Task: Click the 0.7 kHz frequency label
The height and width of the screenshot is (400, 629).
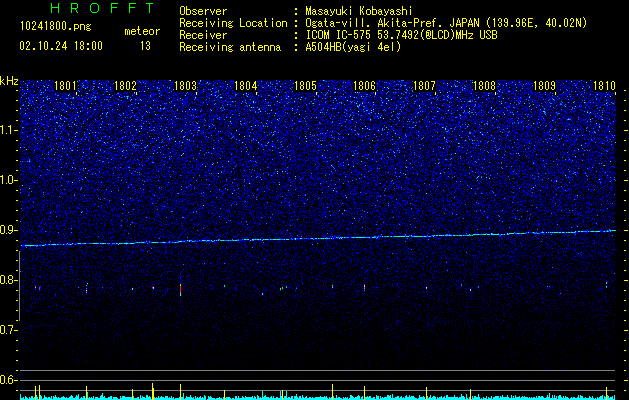Action: pos(8,330)
